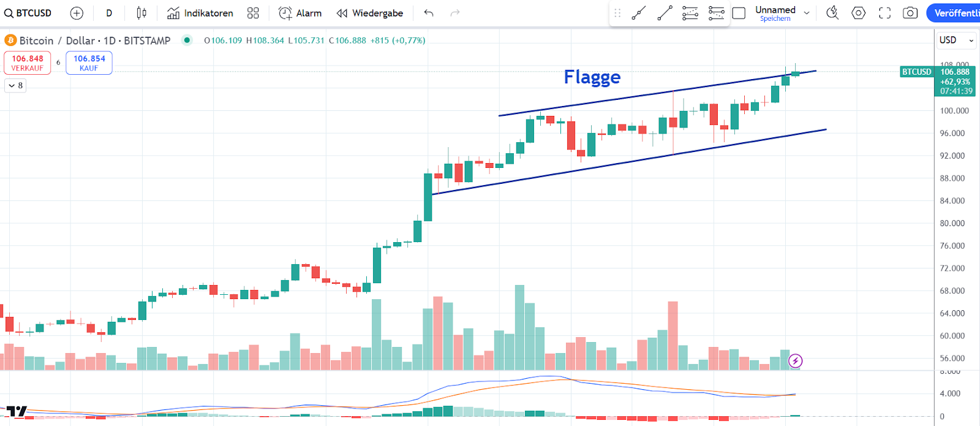Click the low value L105.731
The image size is (980, 426).
point(306,40)
